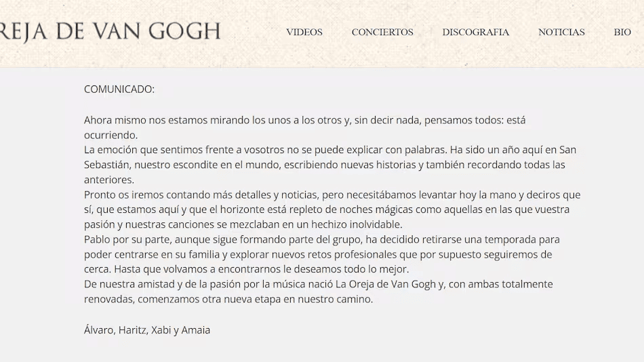Click the word 'anteriores.' in the communiqué
The image size is (644, 362).
coord(109,180)
